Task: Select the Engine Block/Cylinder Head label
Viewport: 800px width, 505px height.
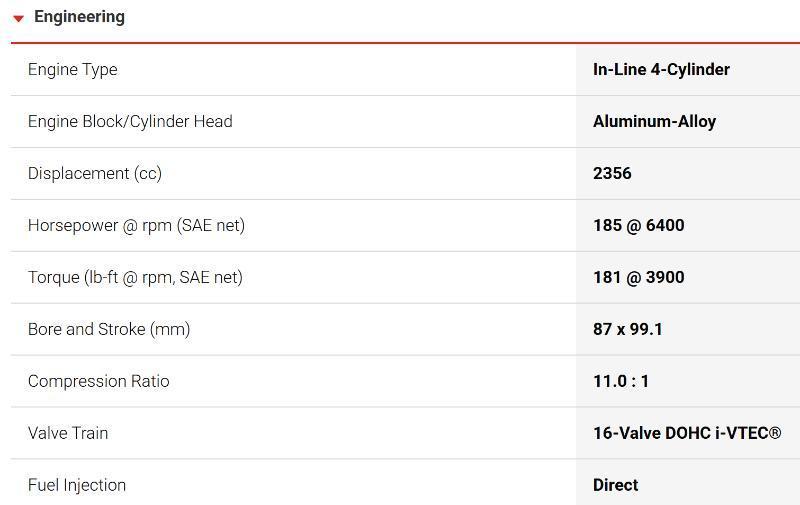Action: point(130,122)
